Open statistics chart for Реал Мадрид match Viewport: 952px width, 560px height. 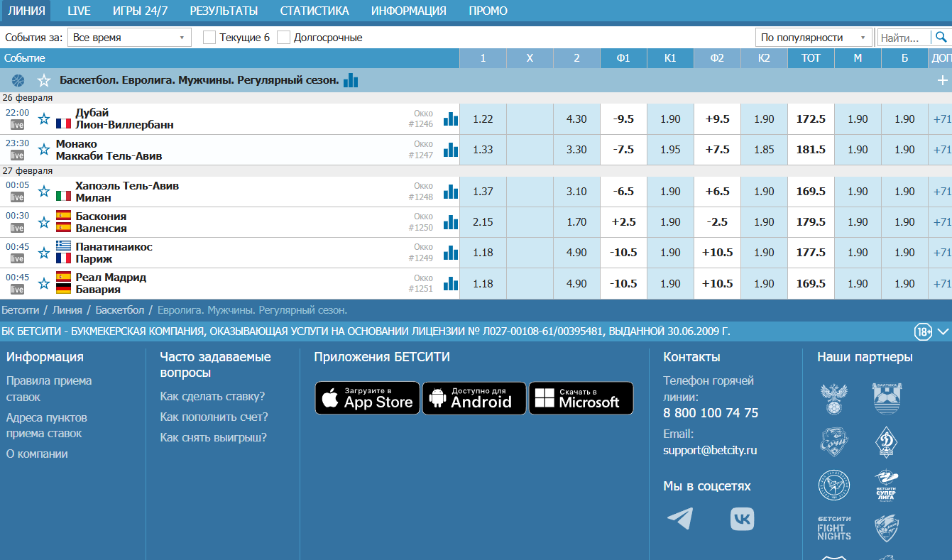[x=451, y=284]
